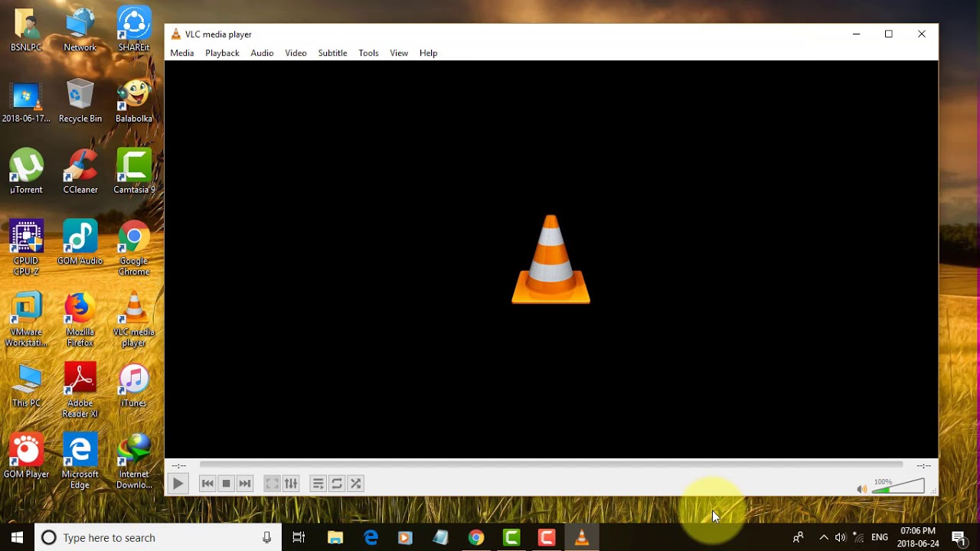
Task: Toggle the playlist view
Action: click(x=318, y=484)
